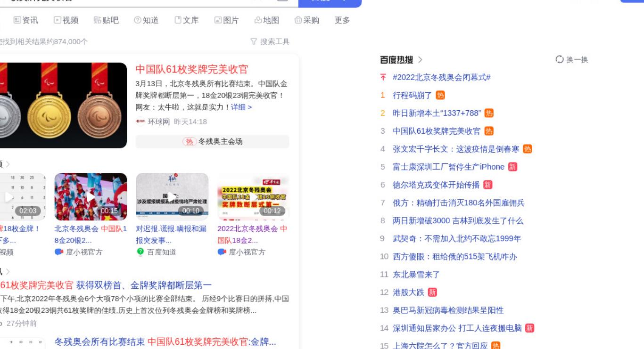The height and width of the screenshot is (349, 644).
Task: Click the 热 badge in 冬残奥主会场
Action: tap(190, 142)
